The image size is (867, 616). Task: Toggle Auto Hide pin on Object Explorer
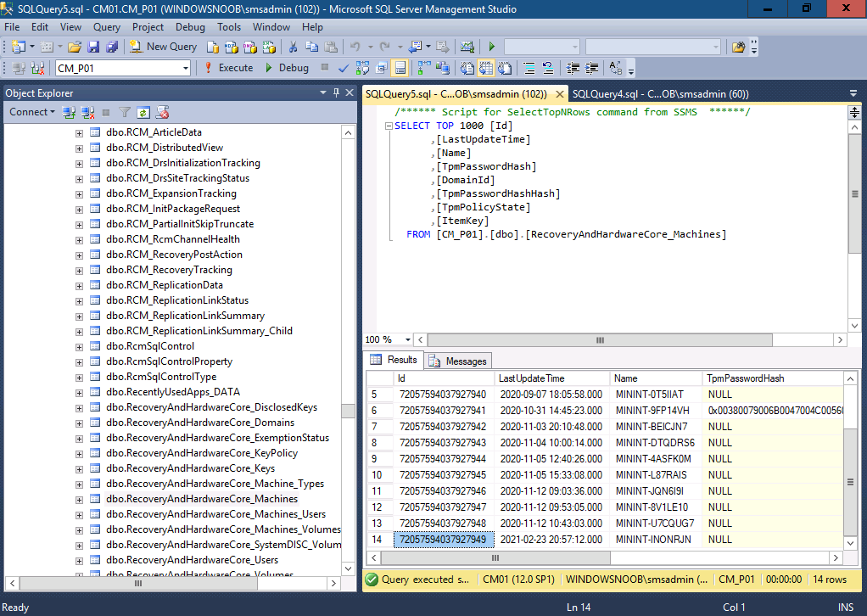[336, 92]
